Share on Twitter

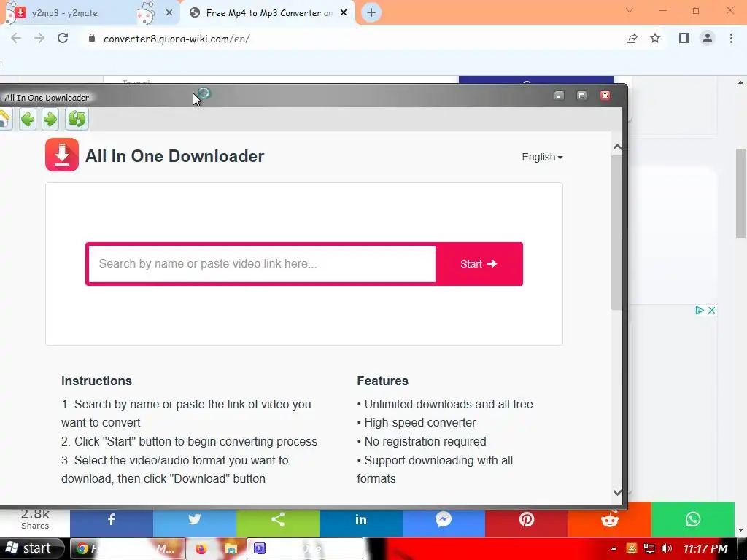(194, 519)
